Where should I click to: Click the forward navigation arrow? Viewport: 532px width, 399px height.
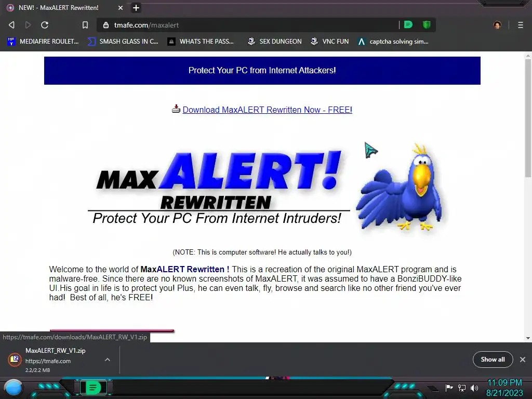(x=28, y=25)
